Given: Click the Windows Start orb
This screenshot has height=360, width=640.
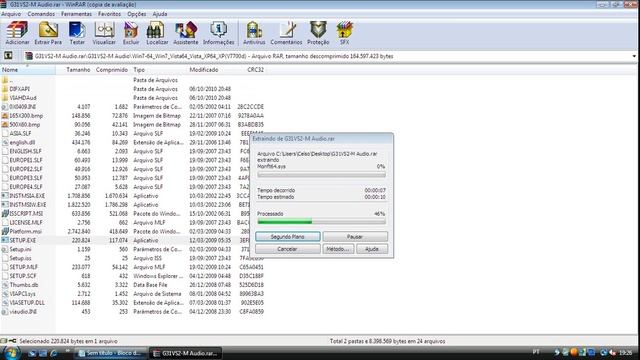Looking at the screenshot, I should tap(11, 353).
